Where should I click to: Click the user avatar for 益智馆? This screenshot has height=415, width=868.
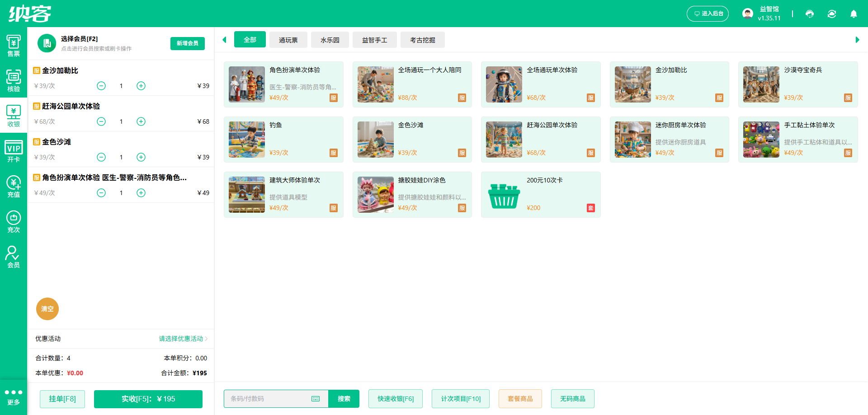click(x=748, y=14)
